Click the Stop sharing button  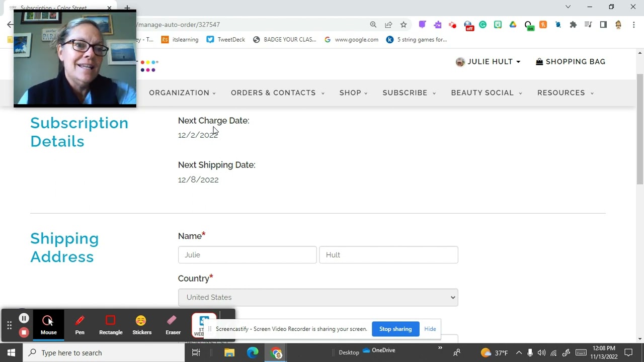click(x=395, y=329)
